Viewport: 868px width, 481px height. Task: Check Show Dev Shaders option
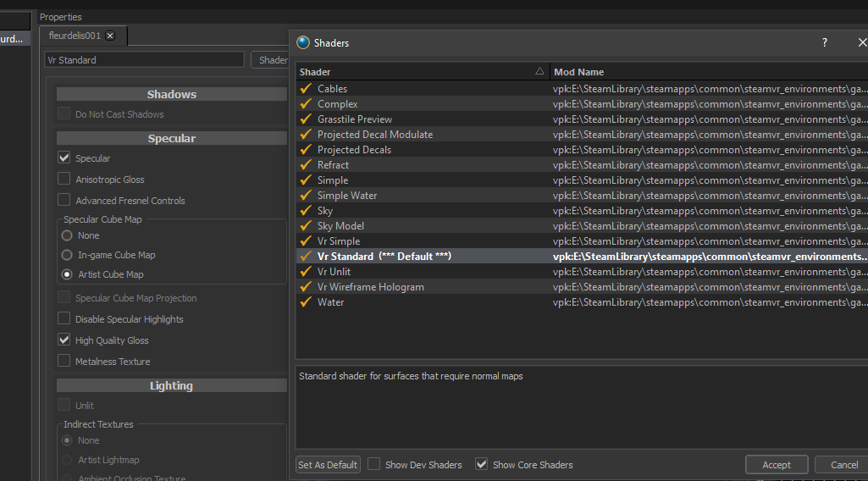click(374, 464)
